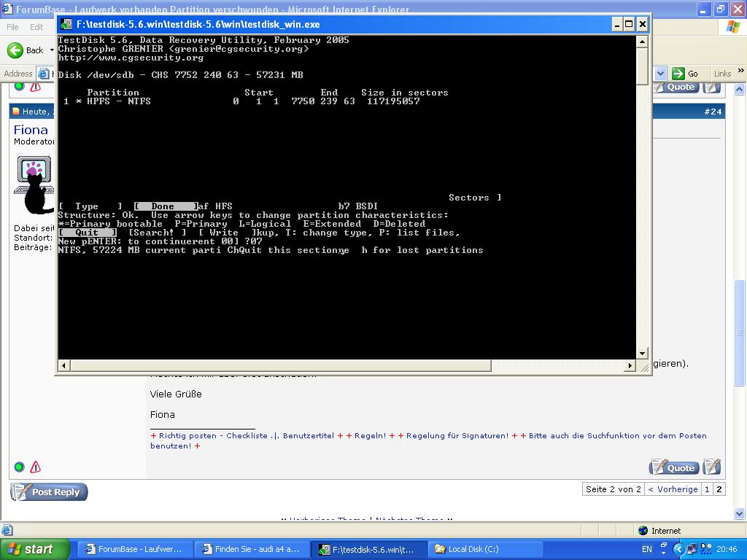Open the Richtig posten - Checkliste link

(213, 436)
